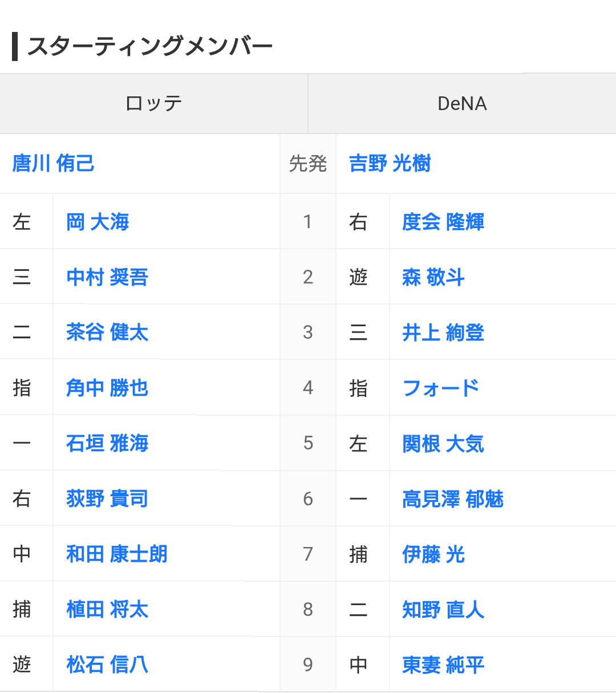
Task: Click 植田 将太 catcher link
Action: (x=107, y=609)
